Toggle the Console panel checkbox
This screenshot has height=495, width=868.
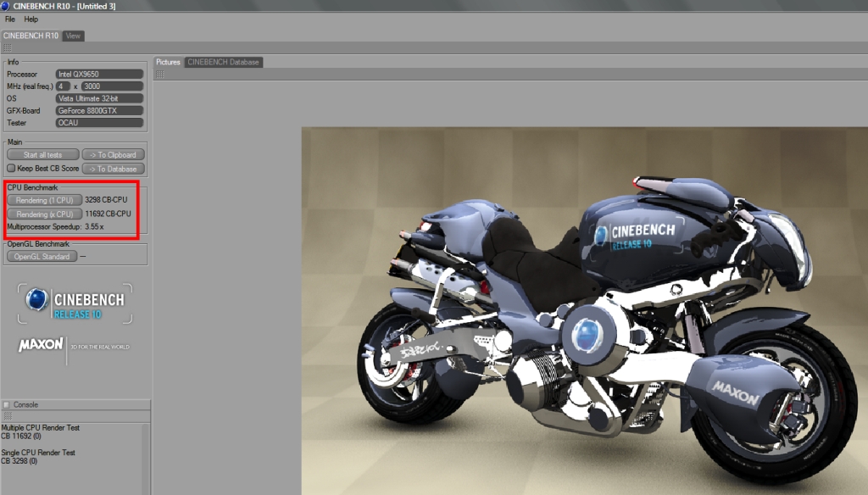[x=7, y=405]
